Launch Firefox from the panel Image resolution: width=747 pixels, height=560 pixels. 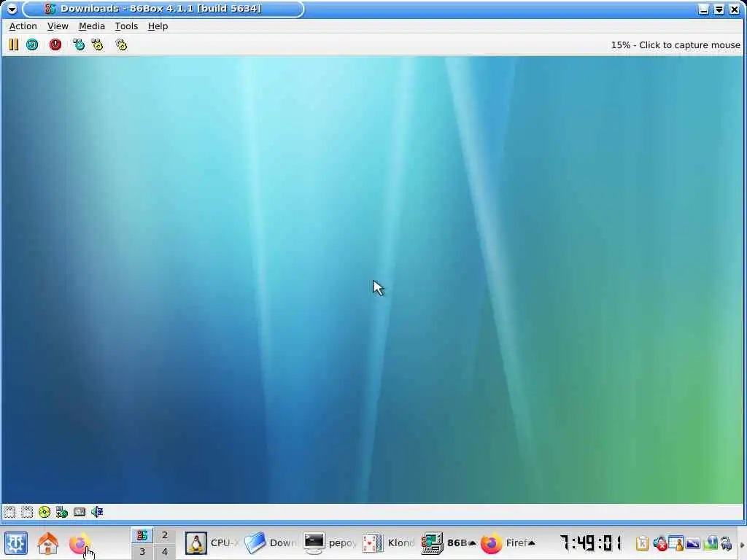pos(79,543)
